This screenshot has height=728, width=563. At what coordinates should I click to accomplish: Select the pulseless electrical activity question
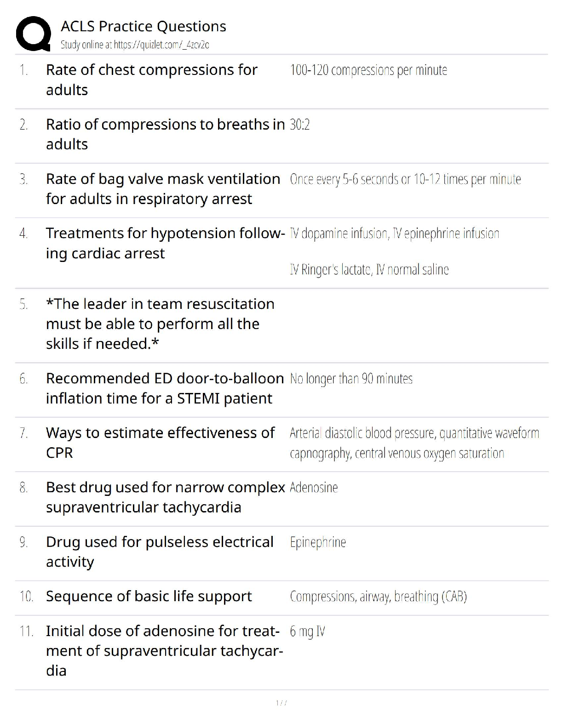point(160,552)
